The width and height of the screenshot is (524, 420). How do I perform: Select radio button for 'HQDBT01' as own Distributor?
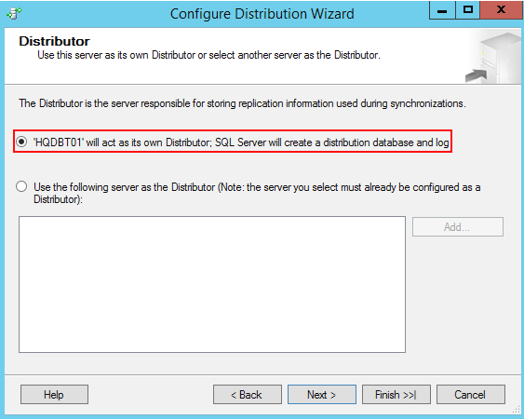pos(21,142)
